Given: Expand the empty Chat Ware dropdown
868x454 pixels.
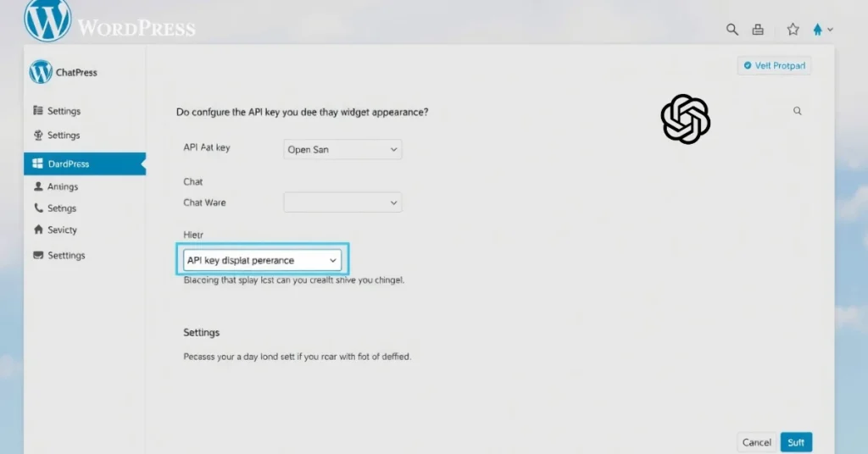Looking at the screenshot, I should point(342,202).
